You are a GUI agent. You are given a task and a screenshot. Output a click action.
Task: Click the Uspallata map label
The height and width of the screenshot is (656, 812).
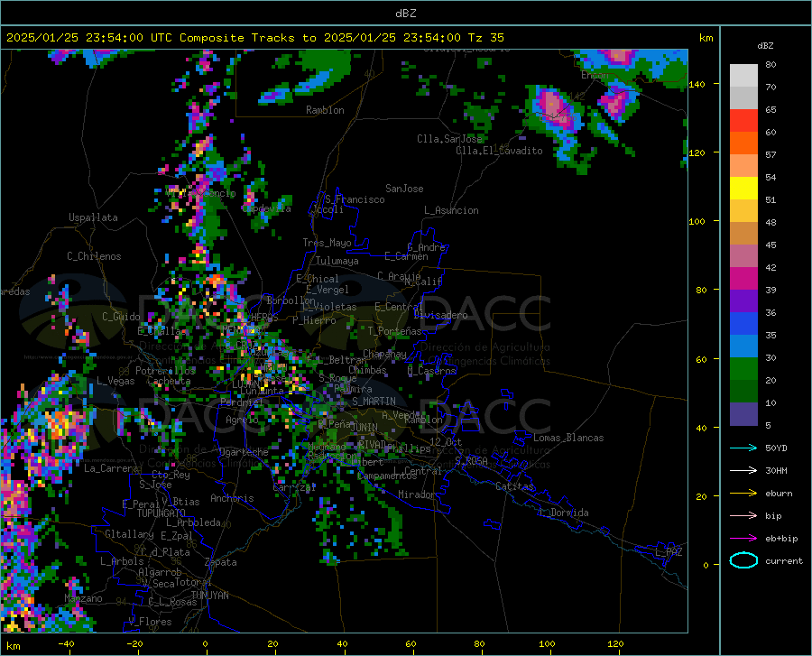[x=93, y=217]
